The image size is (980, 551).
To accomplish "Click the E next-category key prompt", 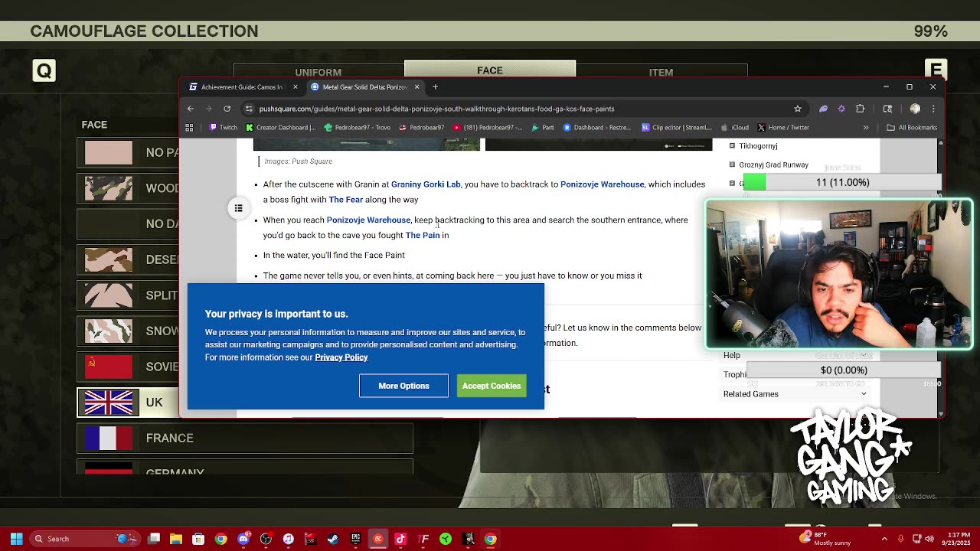I will coord(936,70).
